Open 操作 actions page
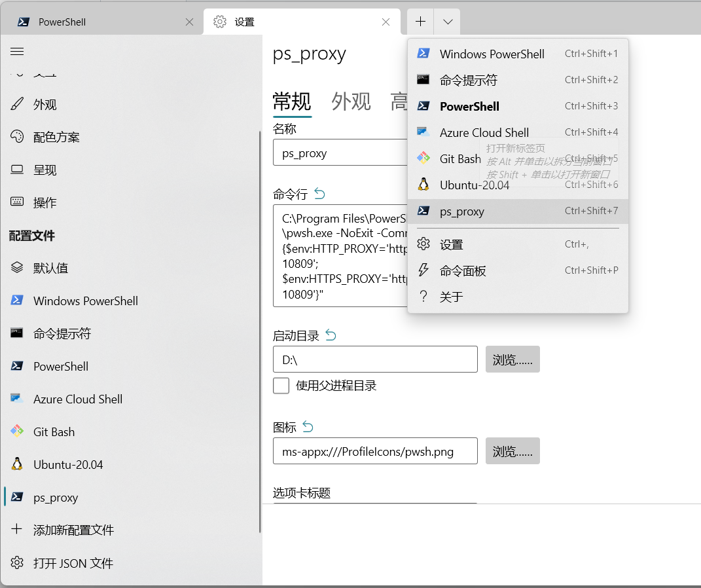The height and width of the screenshot is (588, 701). coord(130,202)
